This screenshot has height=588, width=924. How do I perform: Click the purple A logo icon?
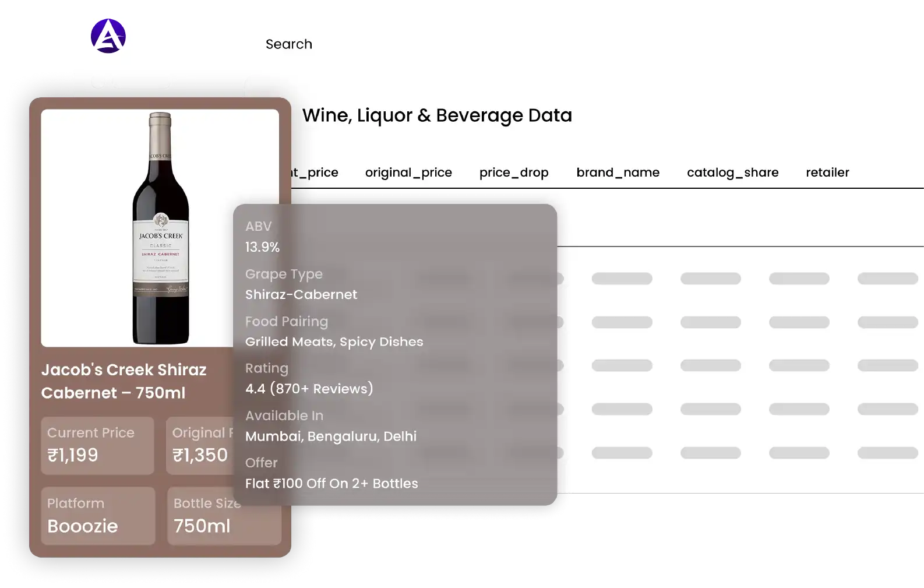click(108, 36)
